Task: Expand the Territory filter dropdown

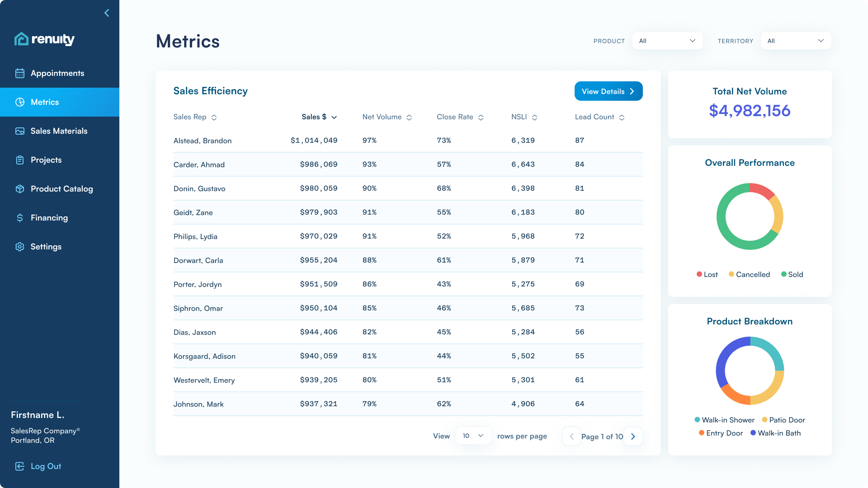Action: point(796,41)
